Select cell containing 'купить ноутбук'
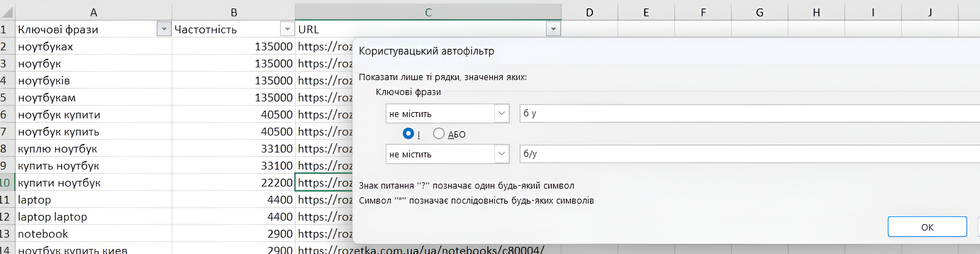Screen dimensions: 980x254 point(94,165)
